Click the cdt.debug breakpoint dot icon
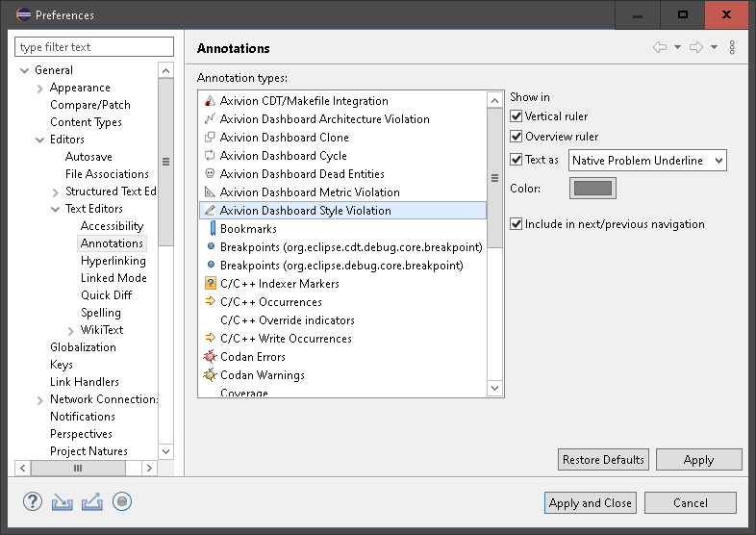The image size is (756, 535). [x=211, y=246]
